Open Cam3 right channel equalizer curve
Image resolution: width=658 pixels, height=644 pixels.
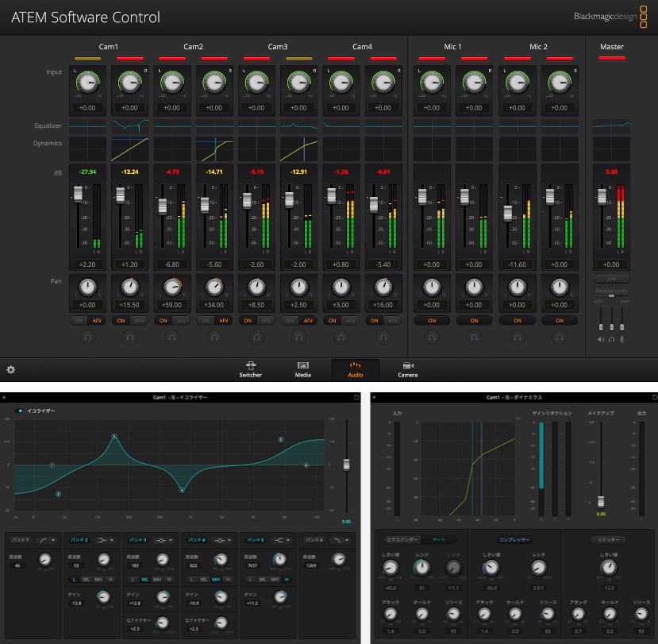coord(298,125)
